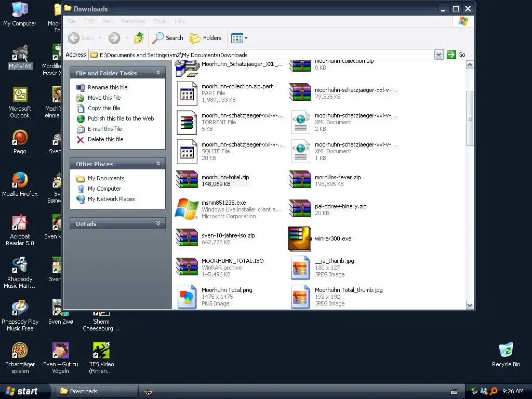
Task: Select msnm851235.exe Windows Live installer icon
Action: click(x=187, y=209)
